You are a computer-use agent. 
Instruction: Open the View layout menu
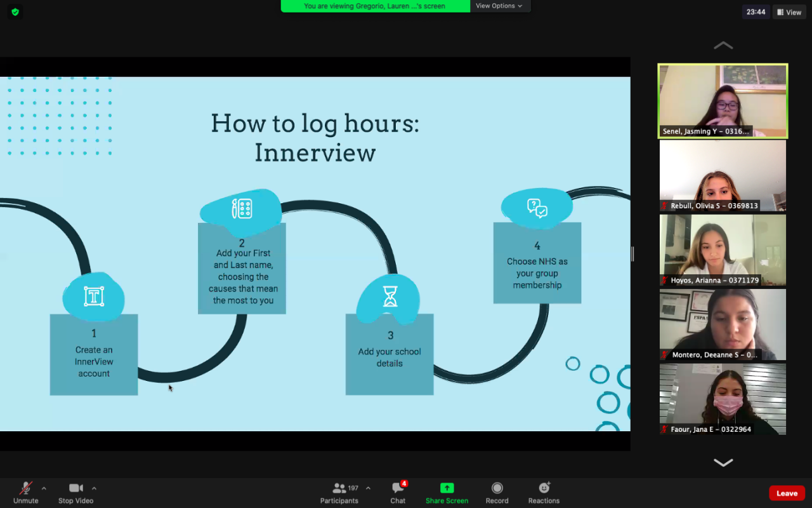click(x=789, y=12)
